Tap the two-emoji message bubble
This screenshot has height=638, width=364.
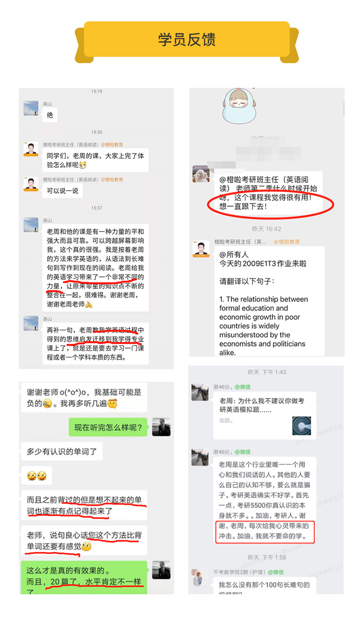tap(36, 475)
